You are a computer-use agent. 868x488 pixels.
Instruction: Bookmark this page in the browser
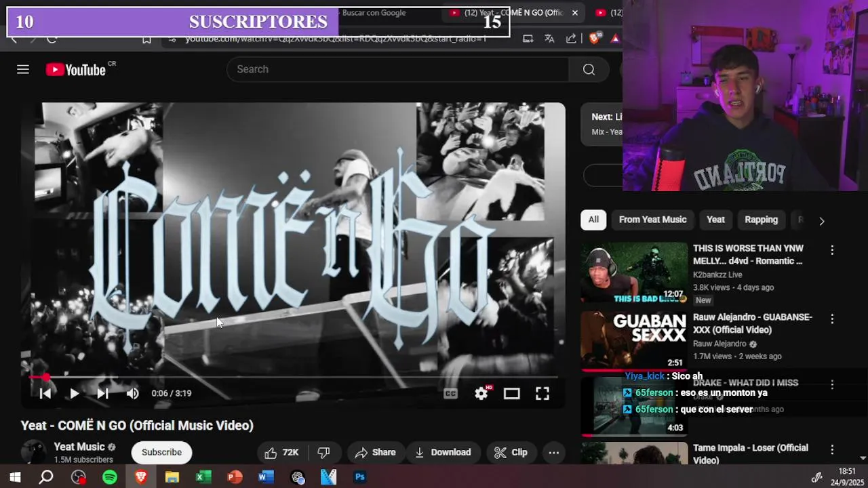[x=146, y=39]
